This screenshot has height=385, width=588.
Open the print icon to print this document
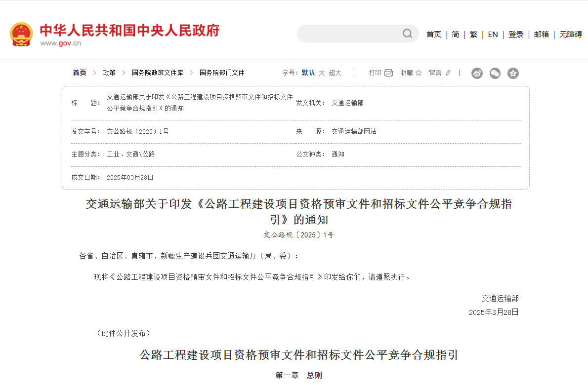(388, 73)
